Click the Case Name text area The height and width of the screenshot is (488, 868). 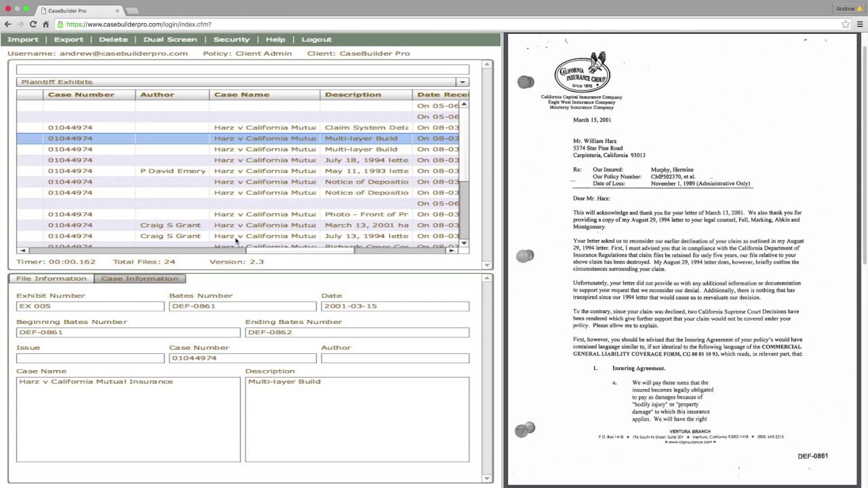pos(128,420)
